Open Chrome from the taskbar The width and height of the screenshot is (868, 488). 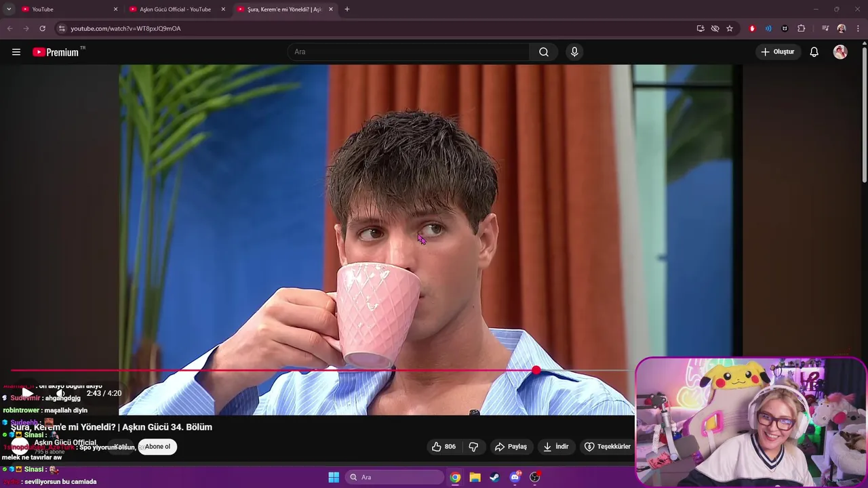click(455, 477)
